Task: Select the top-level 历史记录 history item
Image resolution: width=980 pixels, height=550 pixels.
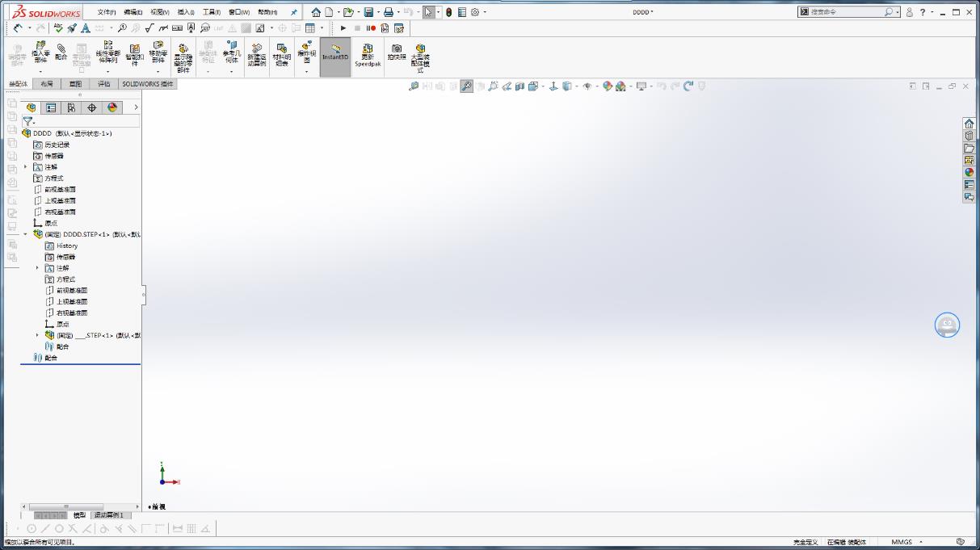Action: coord(52,145)
